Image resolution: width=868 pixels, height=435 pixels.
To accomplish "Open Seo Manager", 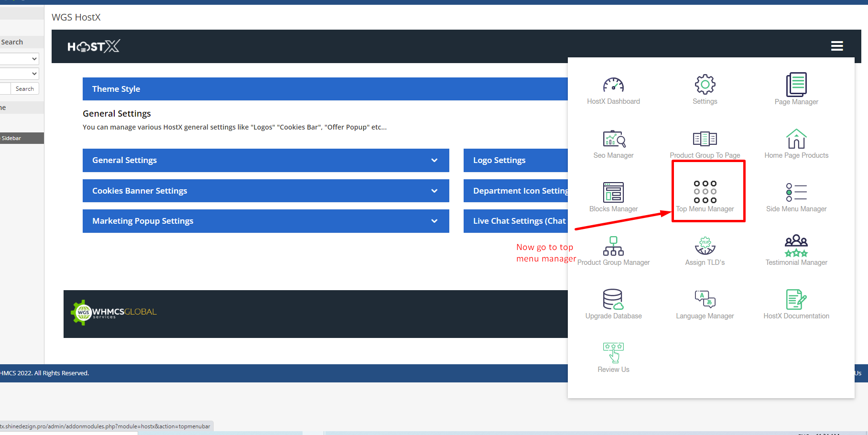I will 613,140.
